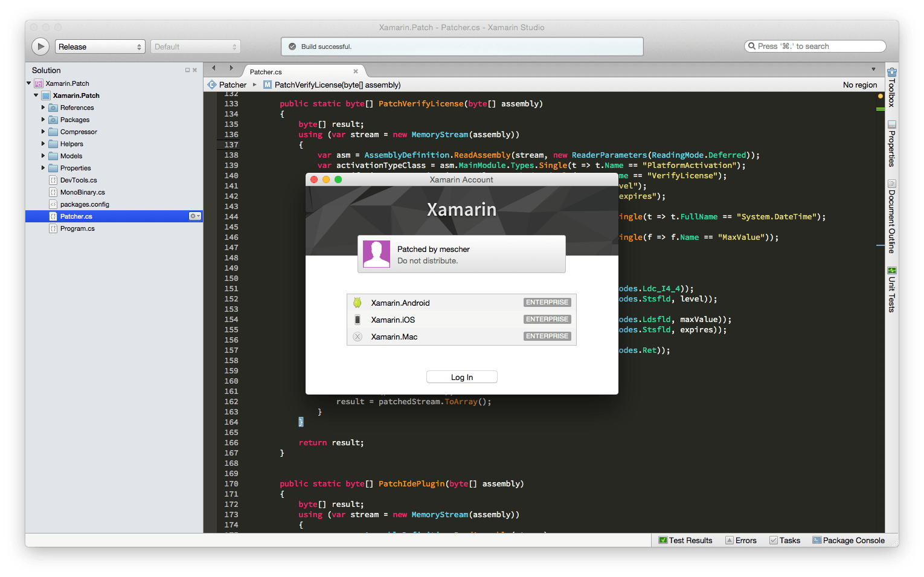Image resolution: width=924 pixels, height=577 pixels.
Task: Select the References folder icon
Action: click(x=53, y=108)
